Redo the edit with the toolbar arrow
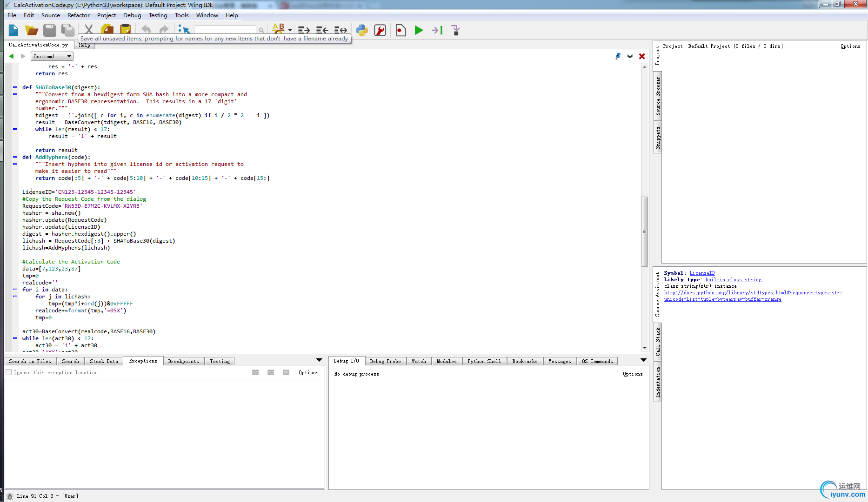This screenshot has height=502, width=868. point(164,29)
